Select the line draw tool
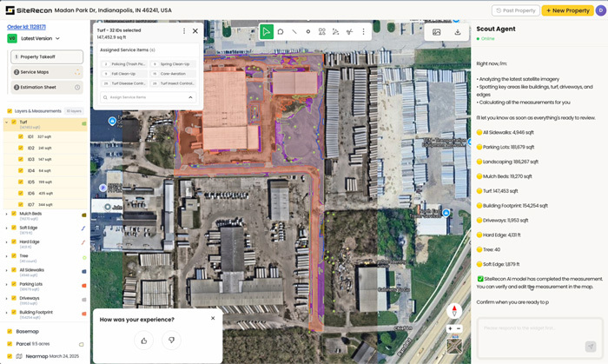The width and height of the screenshot is (608, 364). [294, 32]
